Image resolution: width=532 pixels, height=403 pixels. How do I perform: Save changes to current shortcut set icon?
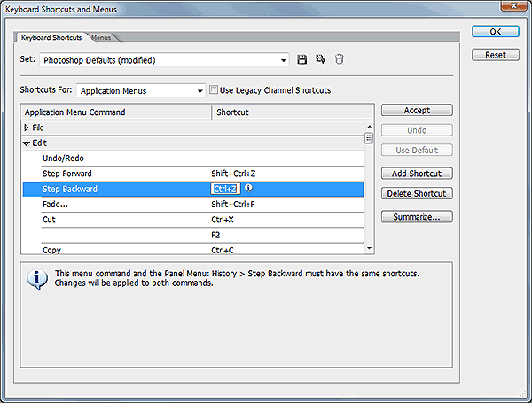tap(302, 59)
